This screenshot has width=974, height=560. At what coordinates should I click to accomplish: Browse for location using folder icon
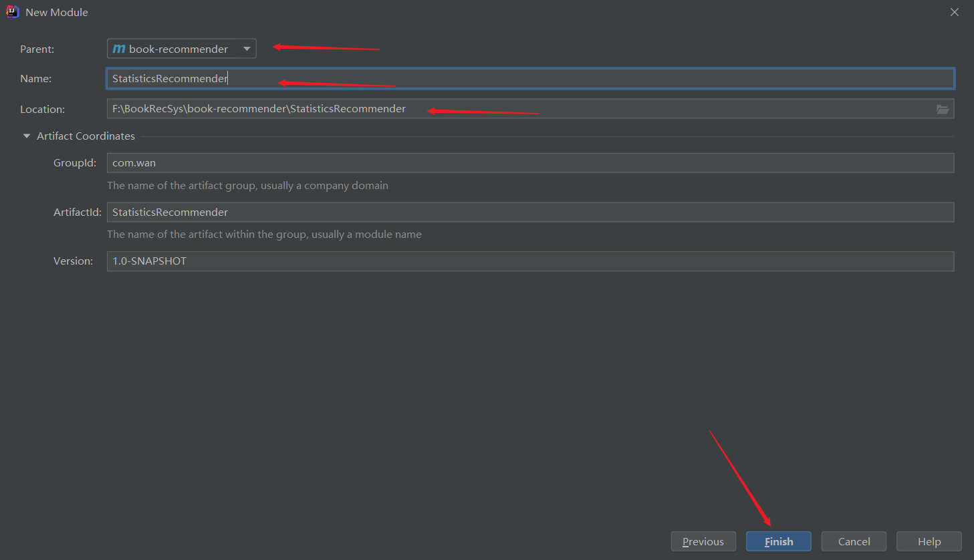pyautogui.click(x=943, y=110)
